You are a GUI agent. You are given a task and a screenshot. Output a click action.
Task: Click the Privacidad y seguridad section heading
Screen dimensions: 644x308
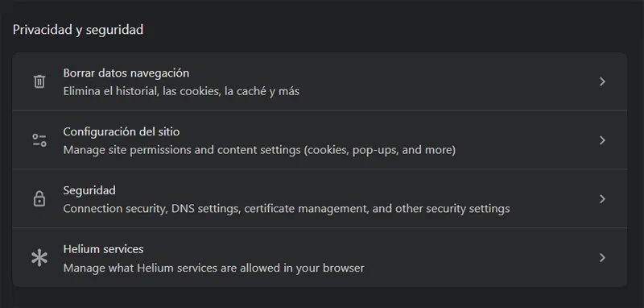click(78, 30)
